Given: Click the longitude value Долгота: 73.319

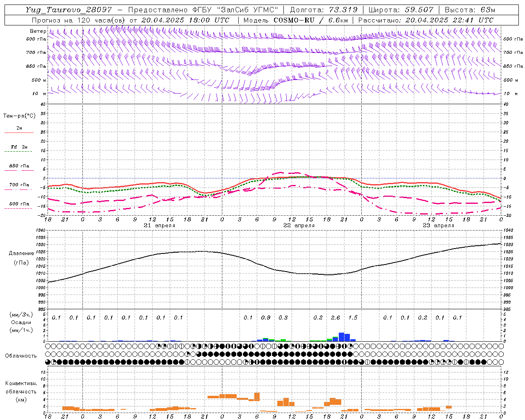Looking at the screenshot, I should (x=324, y=10).
